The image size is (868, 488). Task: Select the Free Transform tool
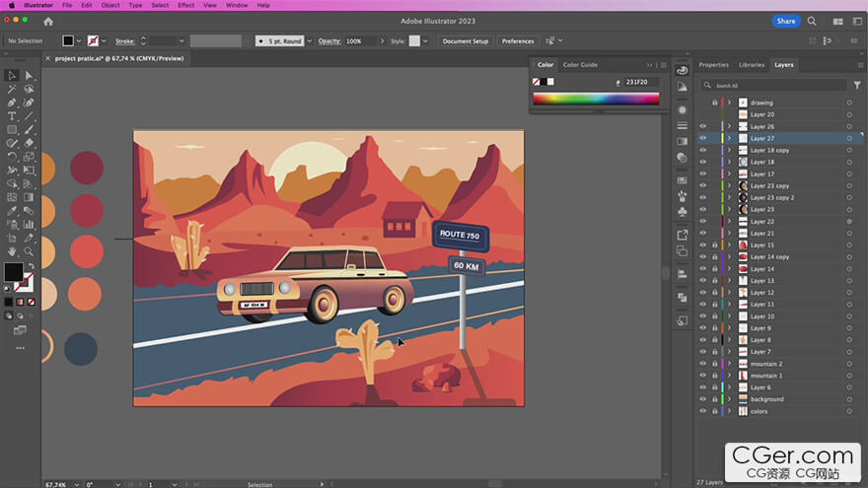point(29,170)
